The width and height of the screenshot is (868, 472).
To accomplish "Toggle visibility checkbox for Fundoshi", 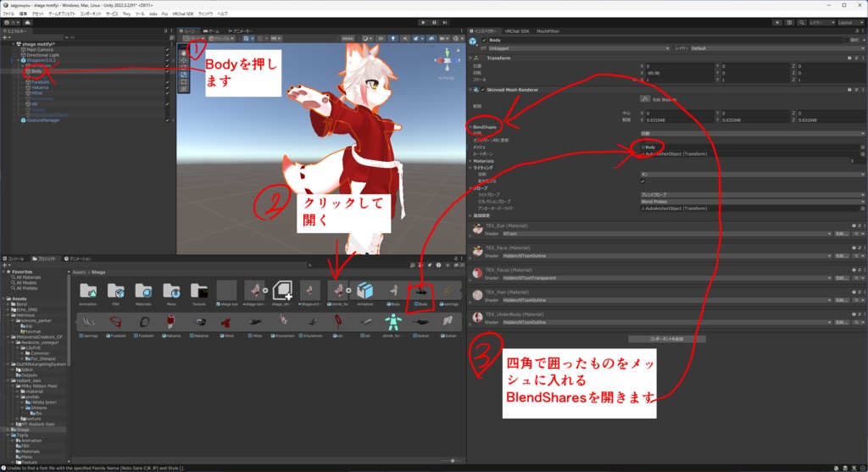I will 167,82.
